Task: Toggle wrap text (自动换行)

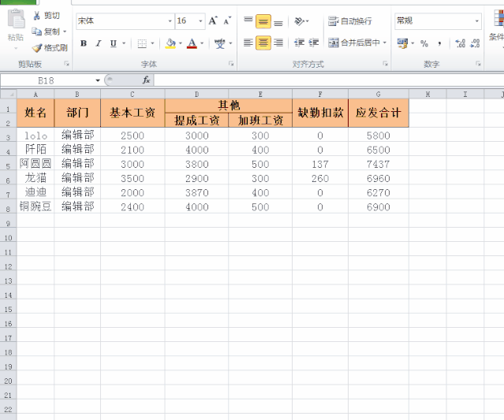Action: click(349, 21)
